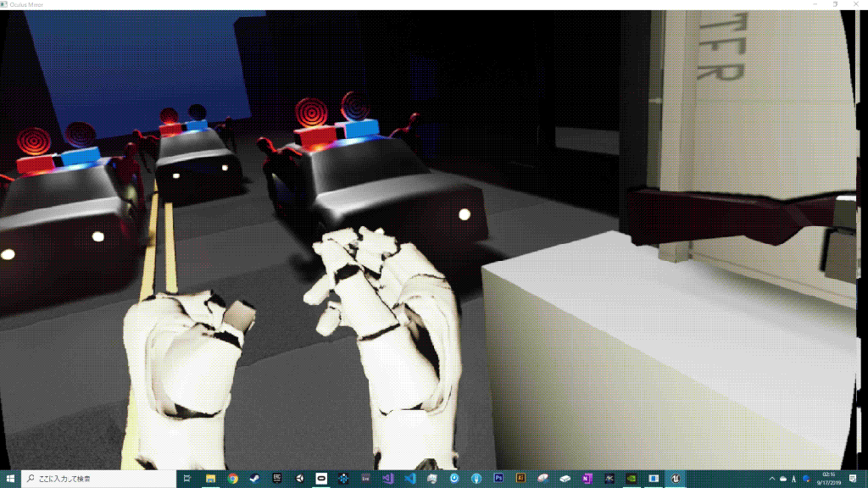Viewport: 868px width, 488px height.
Task: Launch Photoshop from the taskbar
Action: pyautogui.click(x=498, y=479)
